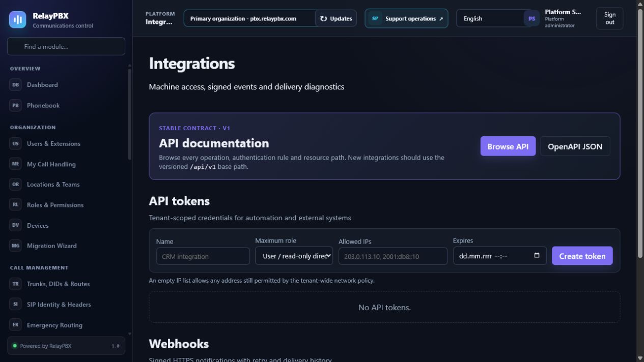
Task: Click the green status dot in footer
Action: (x=15, y=346)
